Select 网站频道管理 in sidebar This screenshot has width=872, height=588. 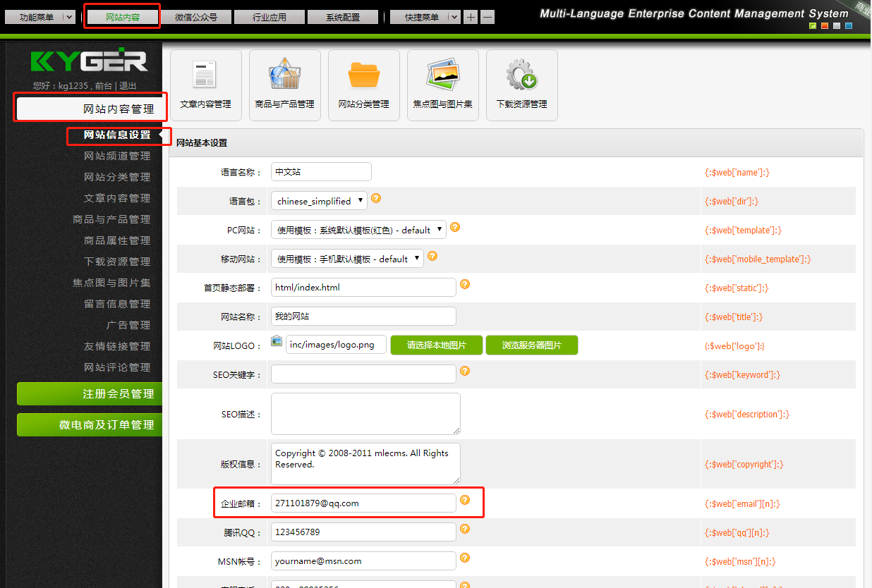pyautogui.click(x=117, y=156)
